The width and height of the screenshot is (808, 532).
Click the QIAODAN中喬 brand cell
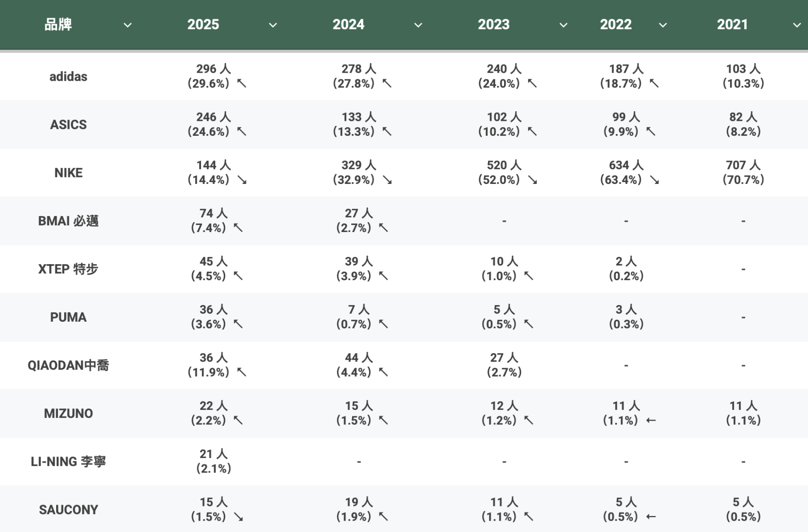click(68, 365)
